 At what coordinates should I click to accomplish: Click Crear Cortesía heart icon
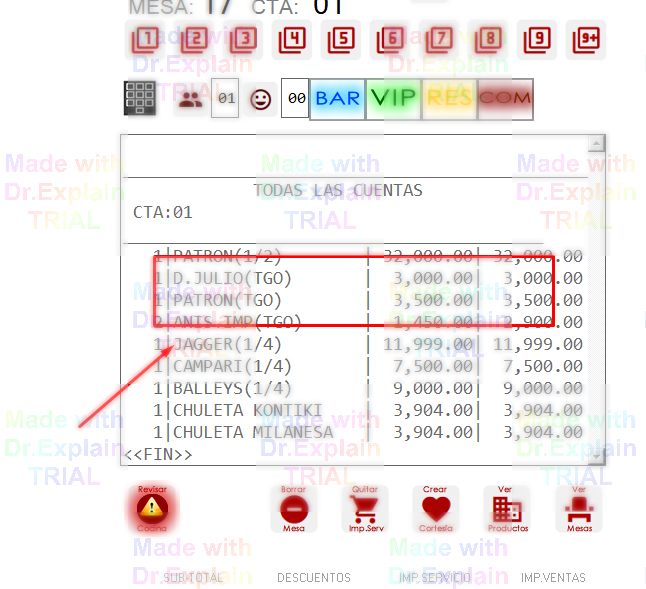coord(436,510)
